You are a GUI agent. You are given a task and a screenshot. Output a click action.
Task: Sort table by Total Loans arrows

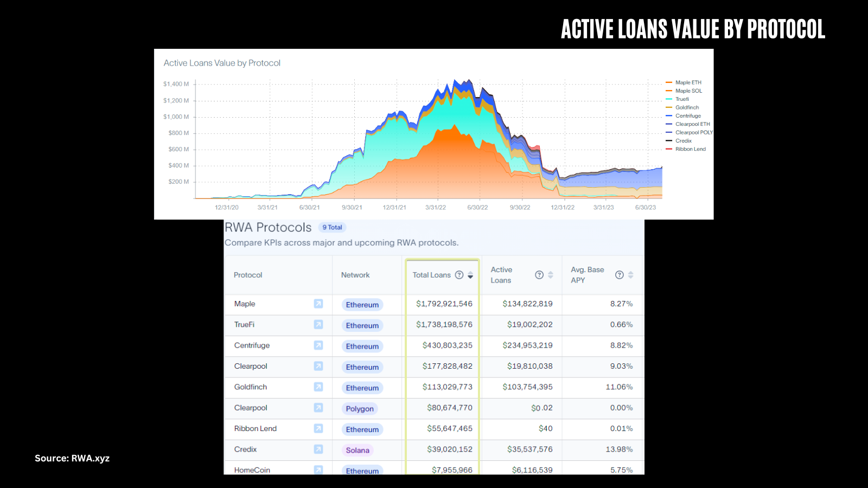point(470,275)
